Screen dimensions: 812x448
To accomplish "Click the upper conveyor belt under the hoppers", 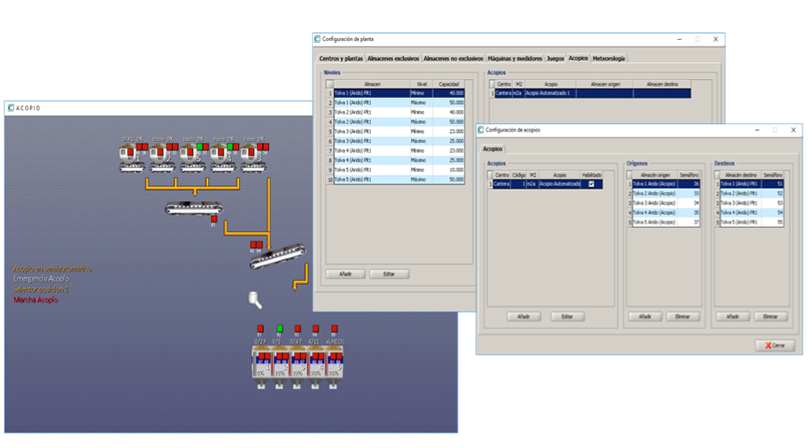I will [194, 207].
